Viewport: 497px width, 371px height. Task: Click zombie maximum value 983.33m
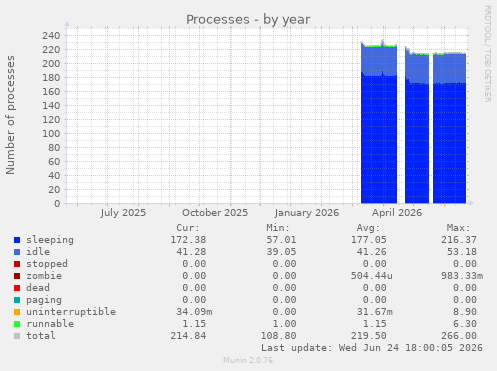click(462, 276)
